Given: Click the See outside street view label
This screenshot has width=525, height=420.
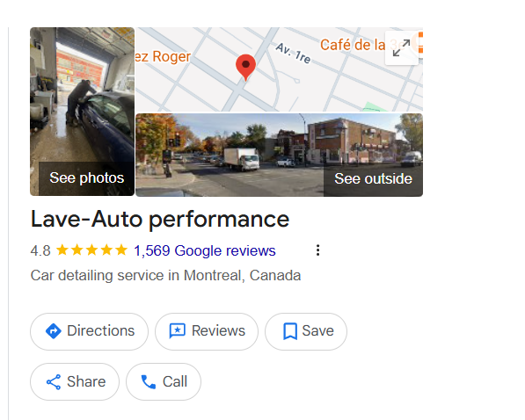Looking at the screenshot, I should click(373, 178).
